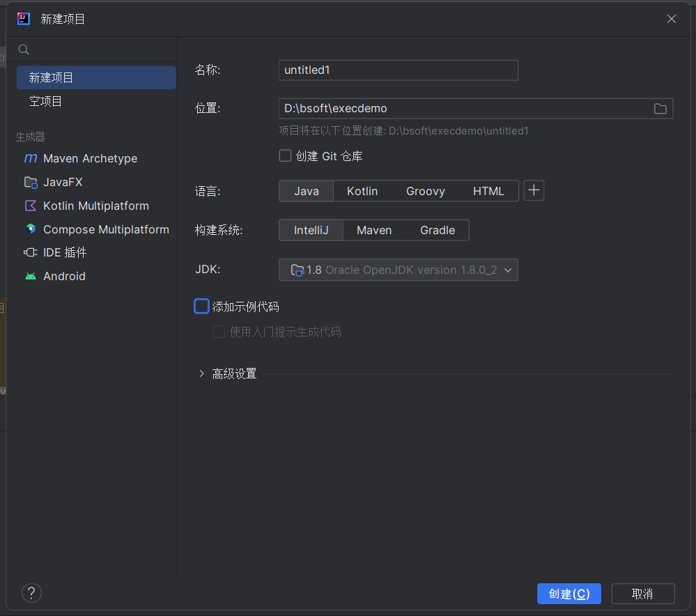The height and width of the screenshot is (616, 696).
Task: Add a language with the plus button
Action: (x=534, y=190)
